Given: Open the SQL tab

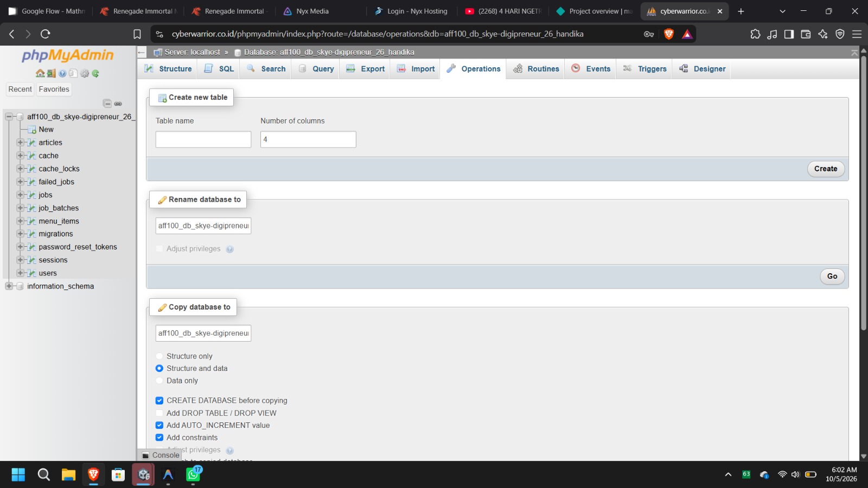Looking at the screenshot, I should tap(219, 69).
